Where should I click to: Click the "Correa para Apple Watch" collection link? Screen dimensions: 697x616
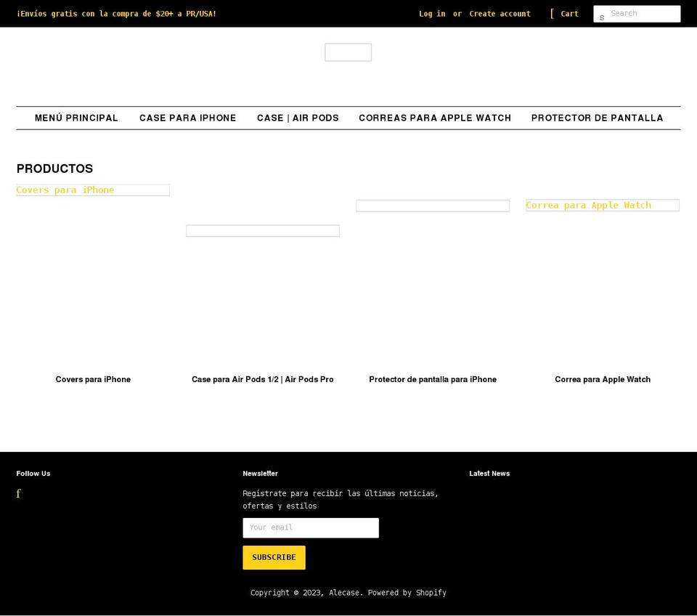point(588,205)
